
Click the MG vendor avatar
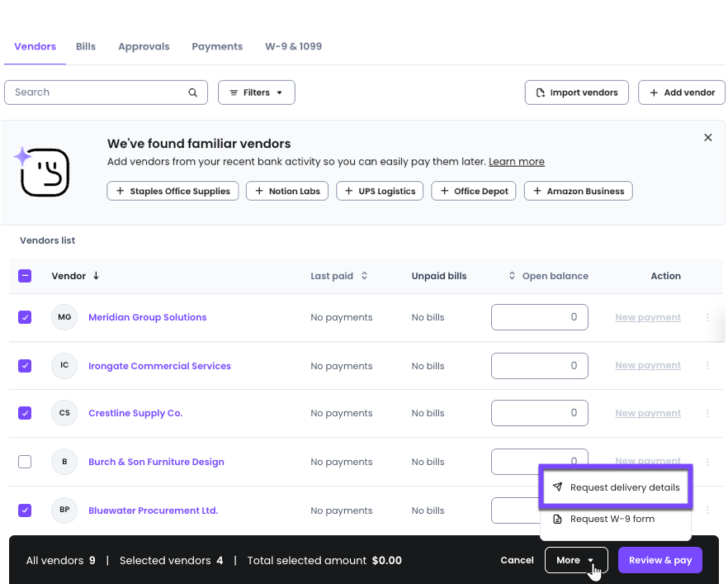pos(64,317)
